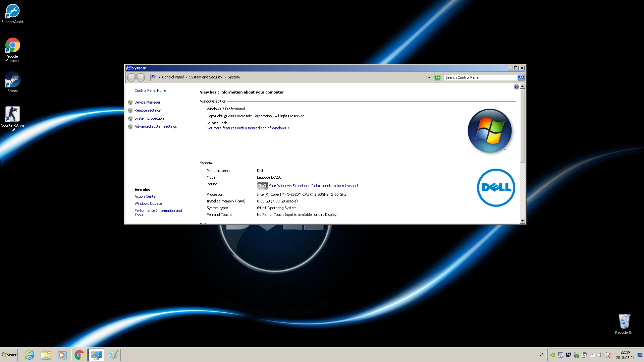Image resolution: width=644 pixels, height=362 pixels.
Task: Click the scrollbar down arrow
Action: point(522,221)
